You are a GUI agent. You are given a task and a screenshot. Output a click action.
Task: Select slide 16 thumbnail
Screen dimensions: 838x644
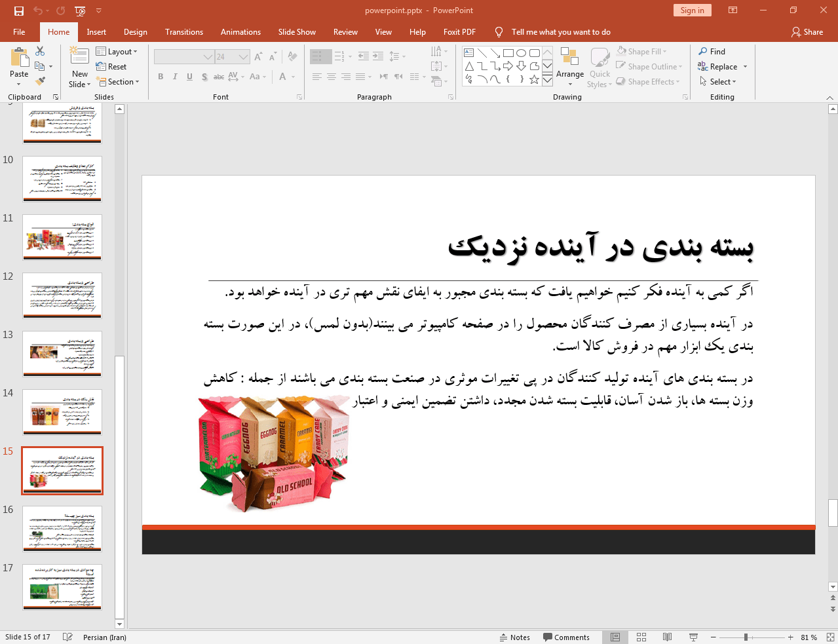click(62, 529)
